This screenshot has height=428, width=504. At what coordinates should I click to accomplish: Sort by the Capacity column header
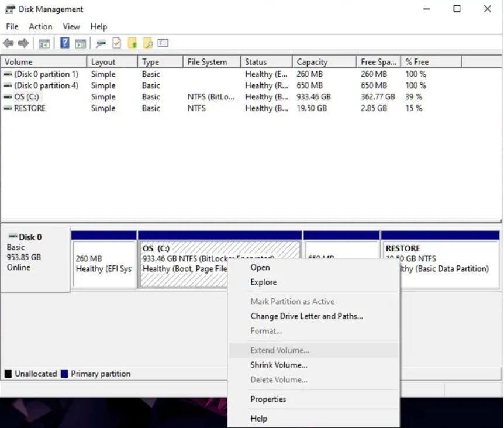click(x=325, y=62)
